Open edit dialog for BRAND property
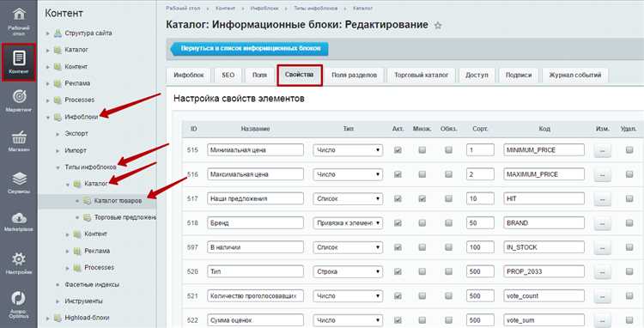 click(x=602, y=223)
